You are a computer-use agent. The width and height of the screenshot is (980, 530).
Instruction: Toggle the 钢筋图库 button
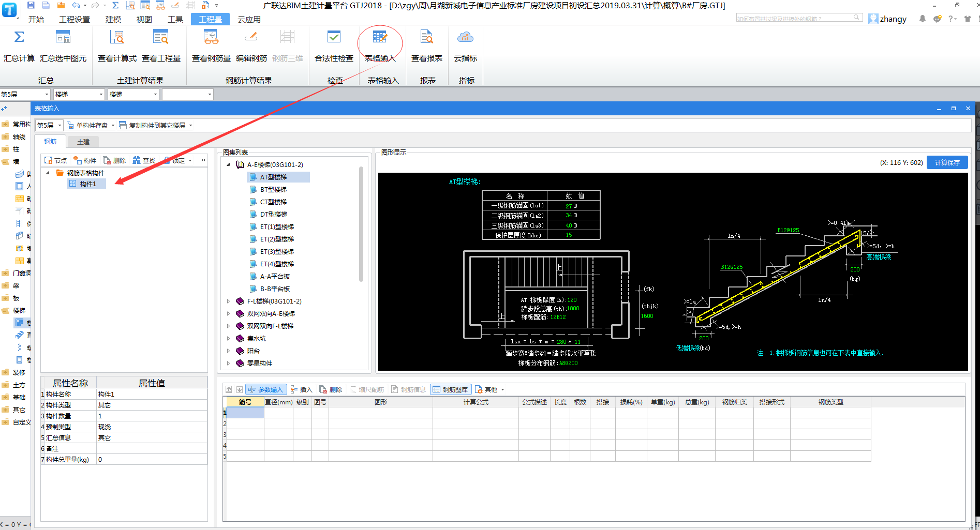click(450, 389)
